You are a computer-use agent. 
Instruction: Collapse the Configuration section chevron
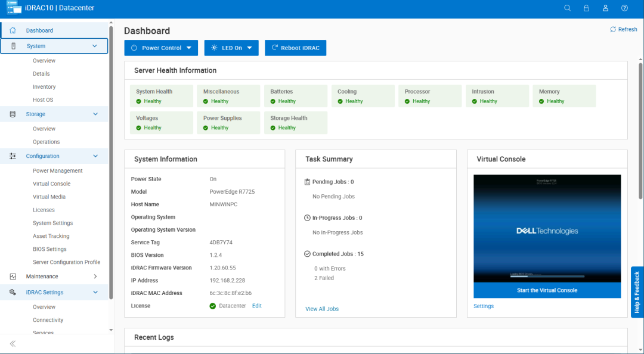[x=95, y=156]
